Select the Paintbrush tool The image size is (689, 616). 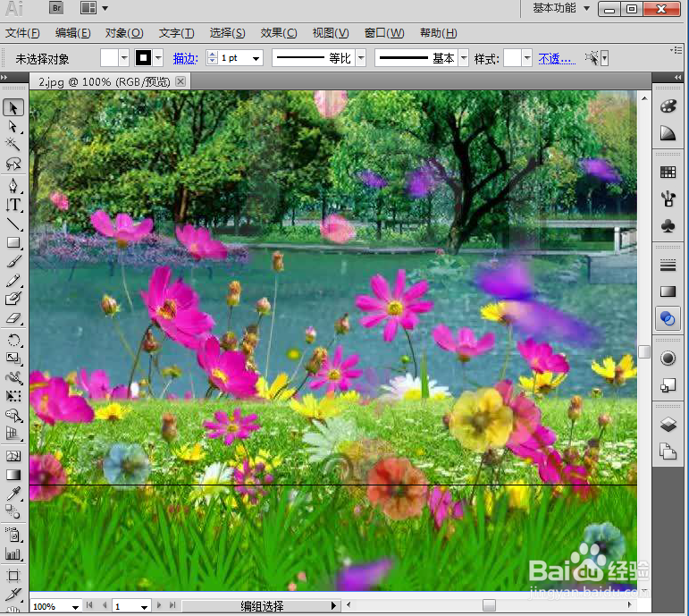tap(13, 262)
